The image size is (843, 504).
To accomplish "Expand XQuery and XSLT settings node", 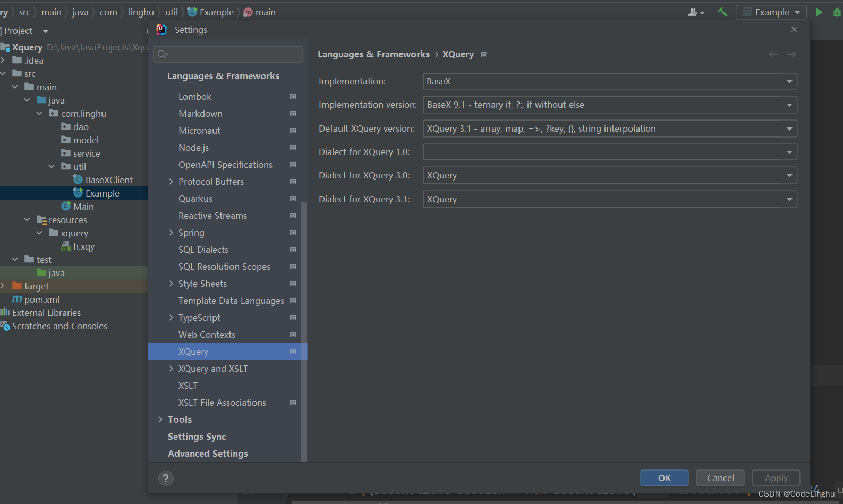I will (171, 369).
